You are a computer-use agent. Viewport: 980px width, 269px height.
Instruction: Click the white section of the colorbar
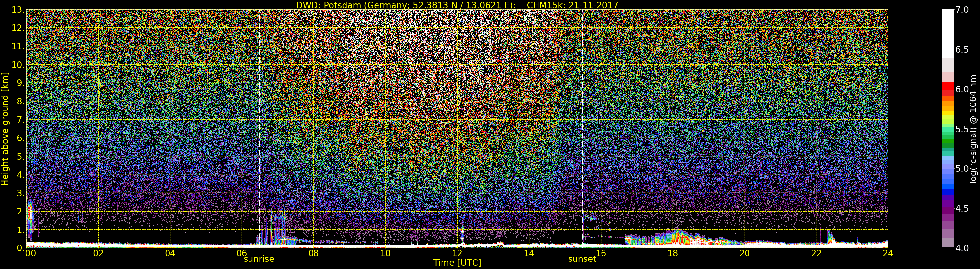pyautogui.click(x=948, y=34)
